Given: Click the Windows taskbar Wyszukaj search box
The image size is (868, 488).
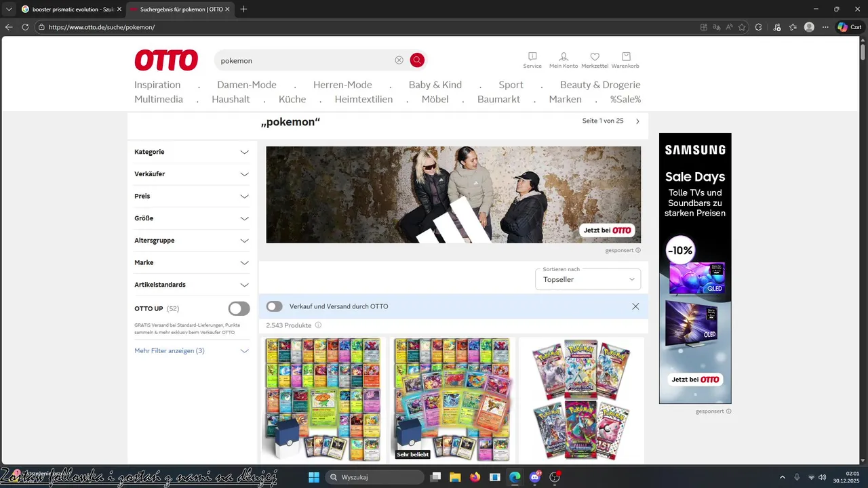Looking at the screenshot, I should pyautogui.click(x=374, y=477).
